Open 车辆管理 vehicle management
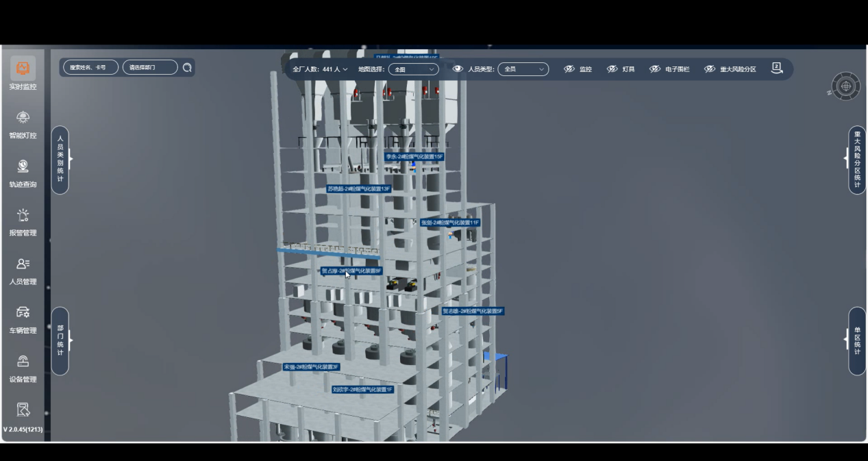 23,319
